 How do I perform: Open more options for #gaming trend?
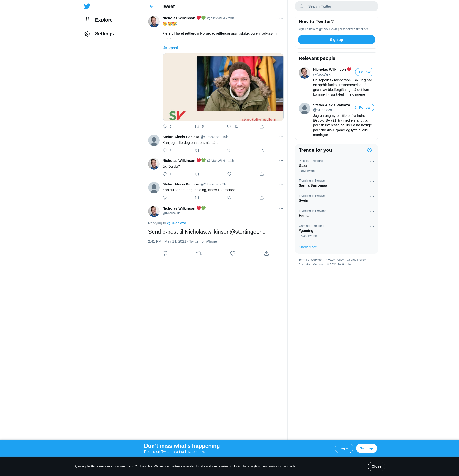(372, 227)
